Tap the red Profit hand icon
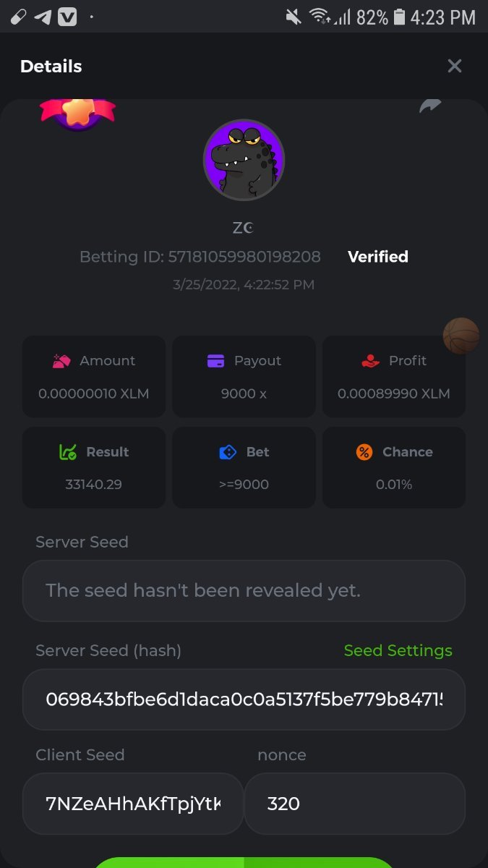This screenshot has width=488, height=868. pyautogui.click(x=370, y=361)
